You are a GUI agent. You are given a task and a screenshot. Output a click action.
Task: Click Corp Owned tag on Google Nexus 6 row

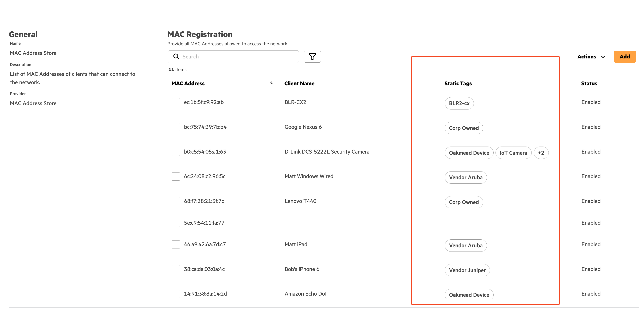click(x=464, y=128)
